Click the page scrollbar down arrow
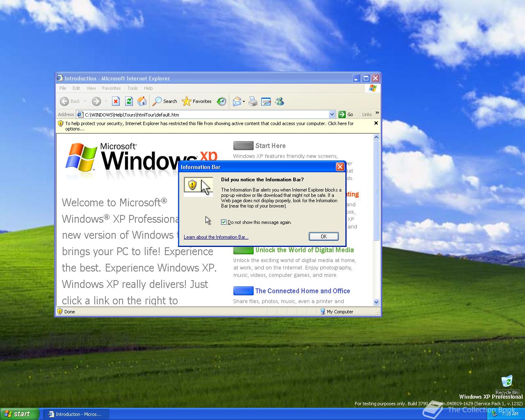Screen dimensions: 525x420 pyautogui.click(x=377, y=302)
